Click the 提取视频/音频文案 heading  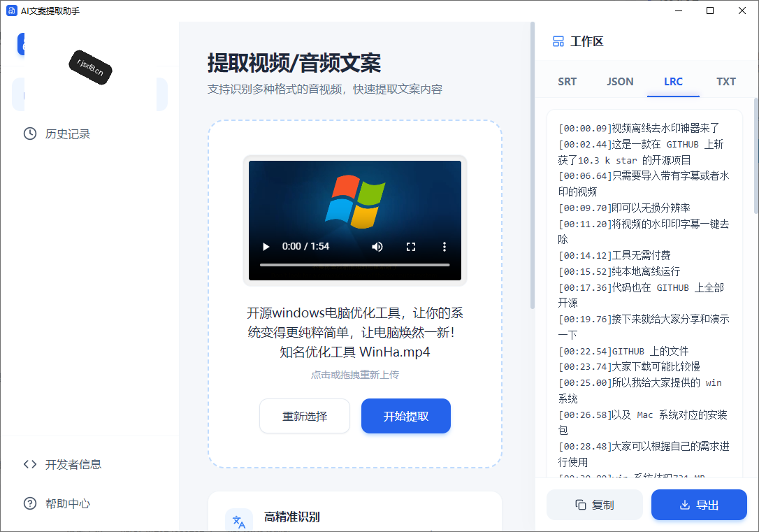[294, 63]
